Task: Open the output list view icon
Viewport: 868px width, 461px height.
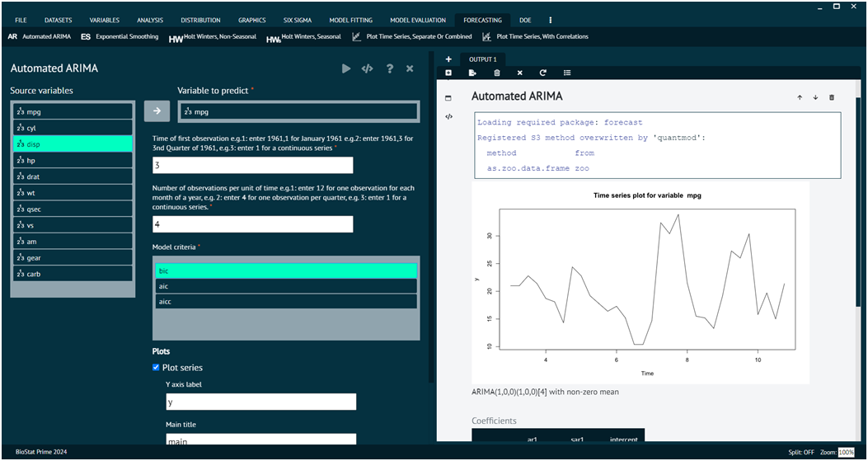Action: click(567, 73)
